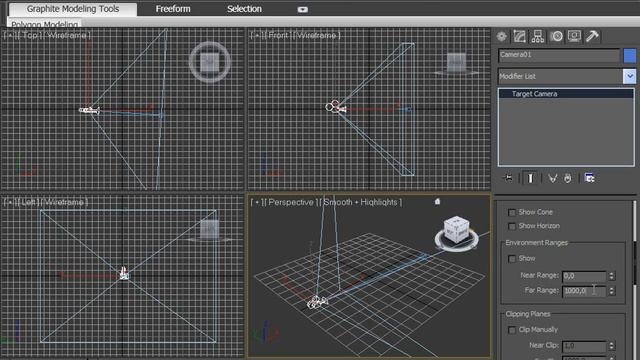Click the "Environment Ranges" group label
This screenshot has width=640, height=360.
coord(536,243)
